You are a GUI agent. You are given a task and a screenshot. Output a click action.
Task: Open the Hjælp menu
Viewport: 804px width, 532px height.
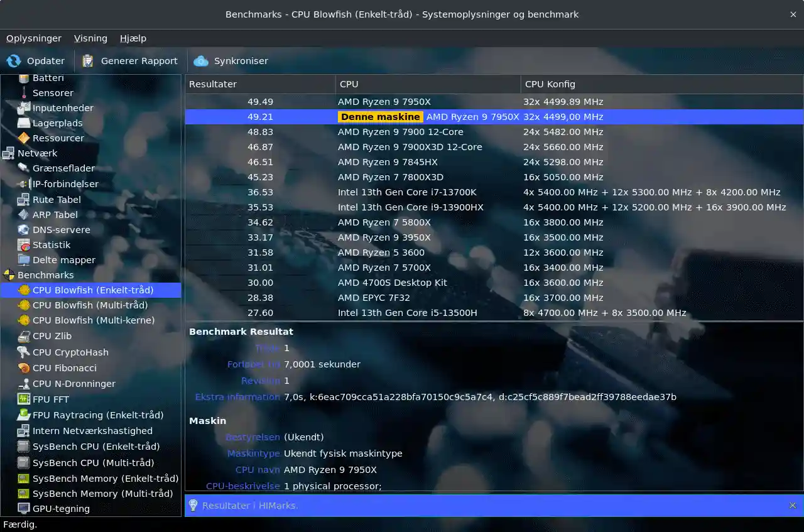click(133, 38)
